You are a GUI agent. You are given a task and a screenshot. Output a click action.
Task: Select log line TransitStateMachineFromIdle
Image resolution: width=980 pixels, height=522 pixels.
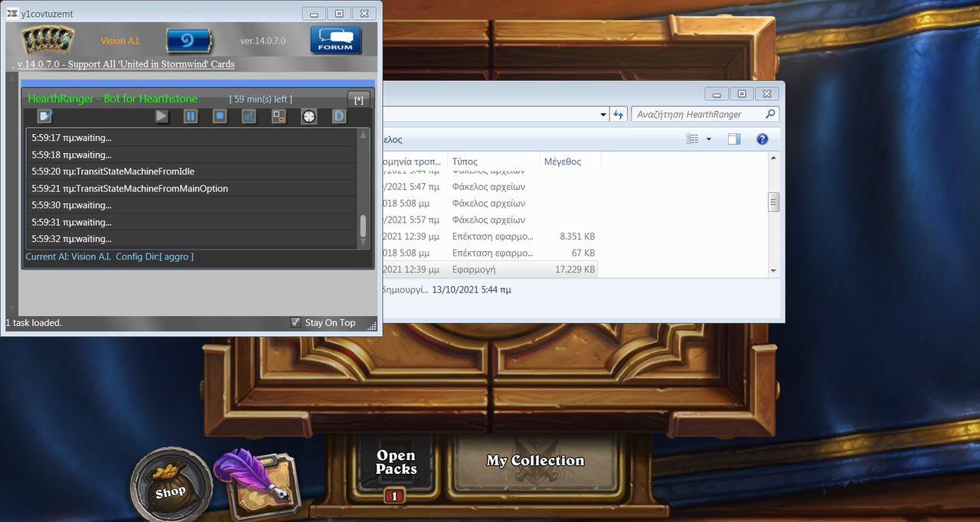click(191, 171)
